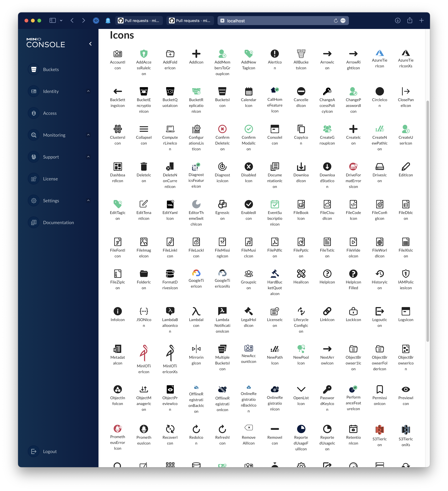Click the Google Tier cloud icon
The image size is (448, 491).
coord(196,273)
